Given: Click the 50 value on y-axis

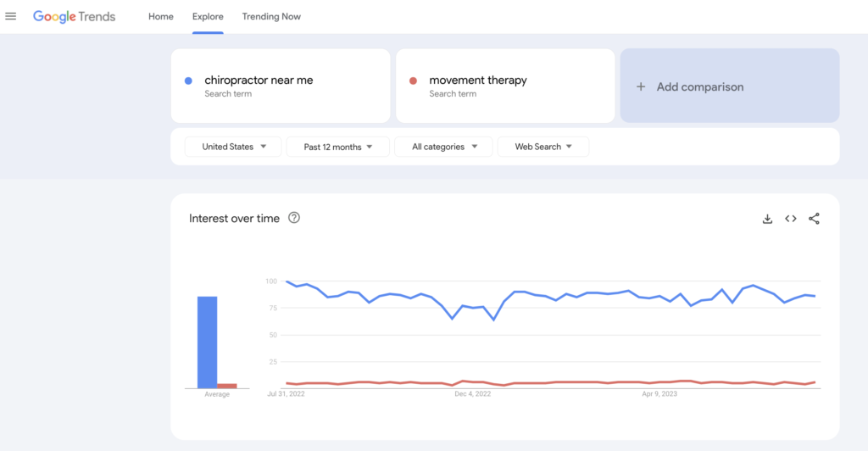Looking at the screenshot, I should pyautogui.click(x=272, y=336).
